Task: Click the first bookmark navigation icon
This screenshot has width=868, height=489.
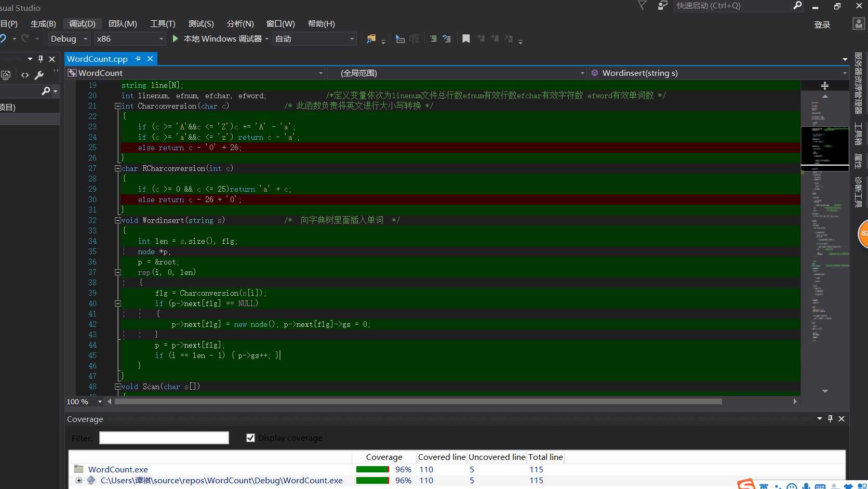Action: pyautogui.click(x=481, y=39)
